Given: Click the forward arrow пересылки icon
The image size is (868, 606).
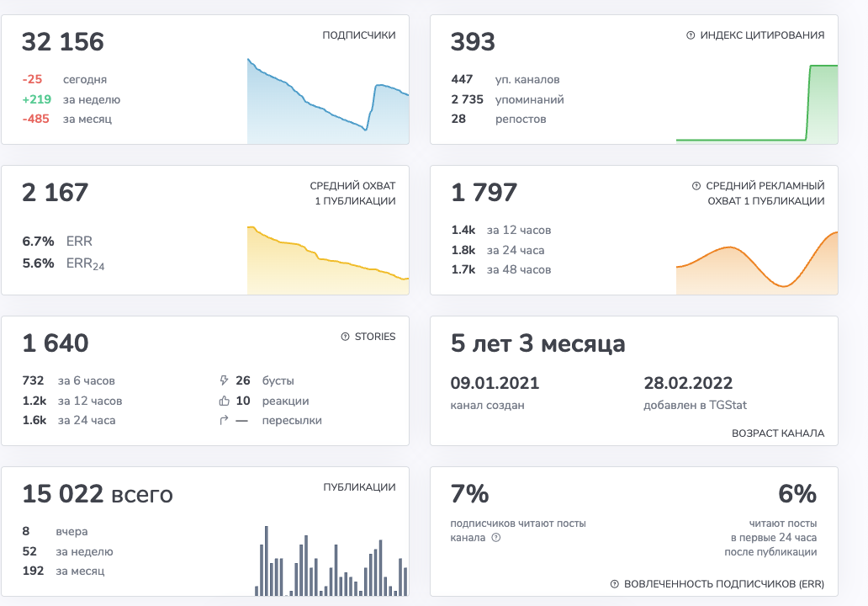Looking at the screenshot, I should (x=224, y=420).
